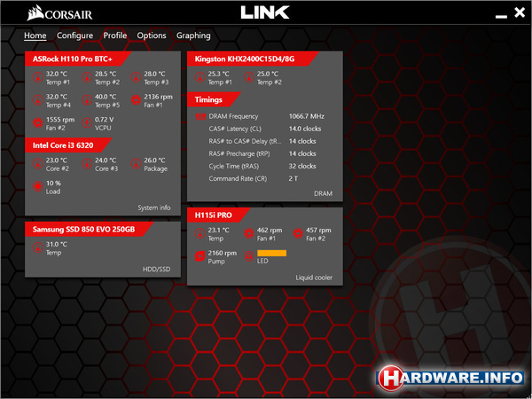Select the H115i PRO Fan #1 icon

(249, 234)
